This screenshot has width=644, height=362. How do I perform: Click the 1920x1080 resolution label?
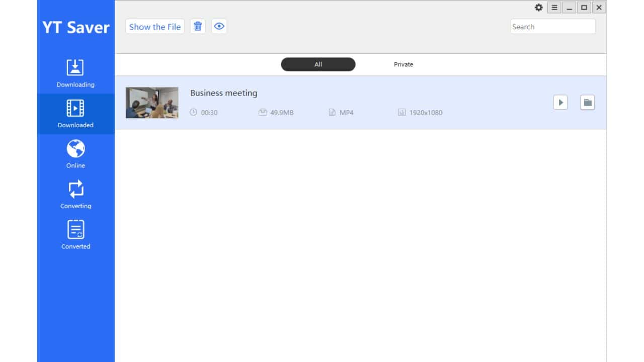tap(426, 112)
